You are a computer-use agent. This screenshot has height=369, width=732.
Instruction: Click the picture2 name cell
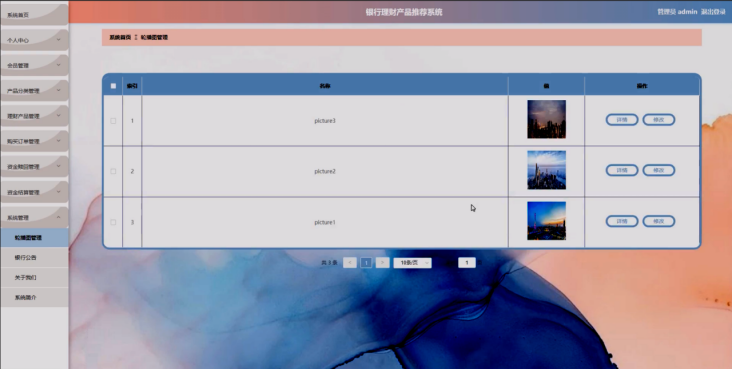point(325,171)
